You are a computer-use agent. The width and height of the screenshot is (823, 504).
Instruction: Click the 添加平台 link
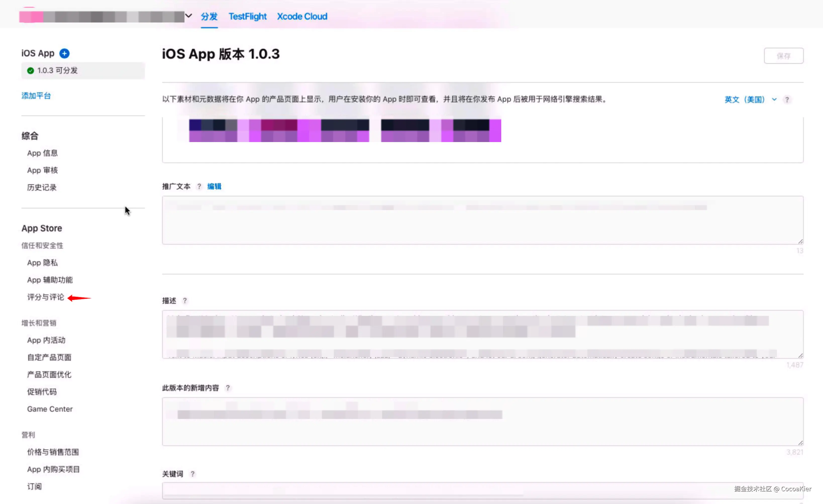(36, 96)
